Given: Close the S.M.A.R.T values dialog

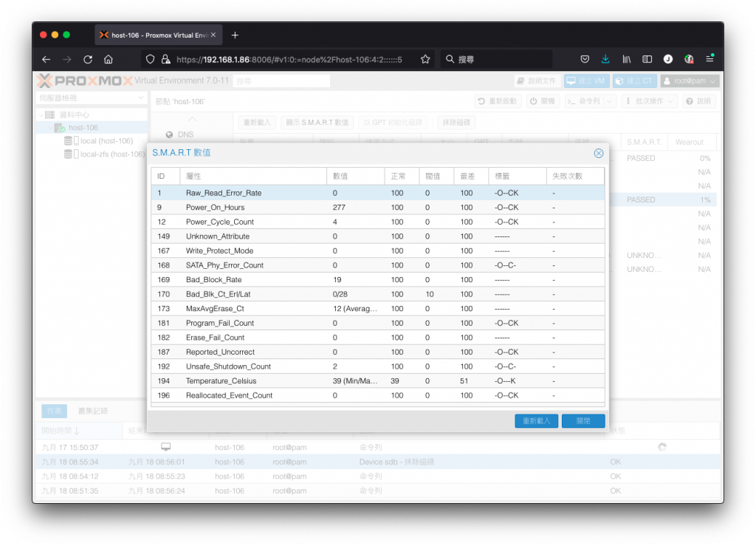Looking at the screenshot, I should 598,153.
